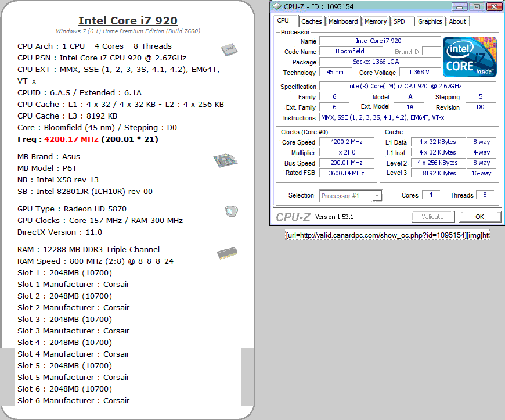Open the About tab

(457, 21)
